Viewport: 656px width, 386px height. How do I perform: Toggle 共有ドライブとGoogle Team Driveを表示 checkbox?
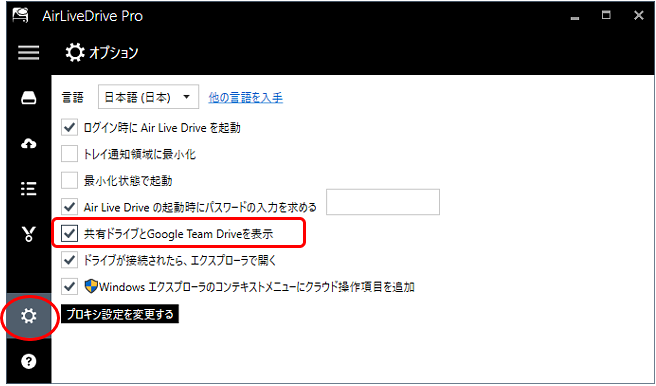[x=69, y=233]
